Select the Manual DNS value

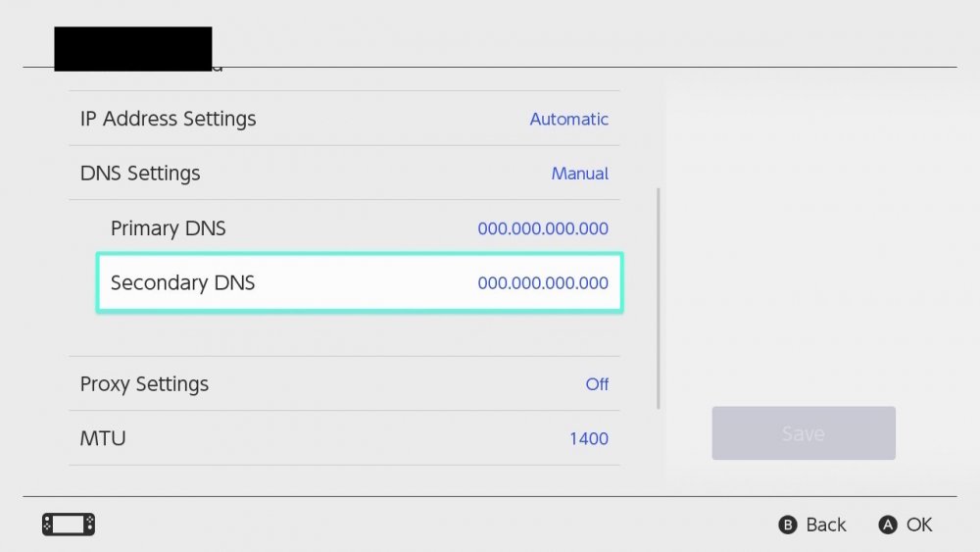579,174
